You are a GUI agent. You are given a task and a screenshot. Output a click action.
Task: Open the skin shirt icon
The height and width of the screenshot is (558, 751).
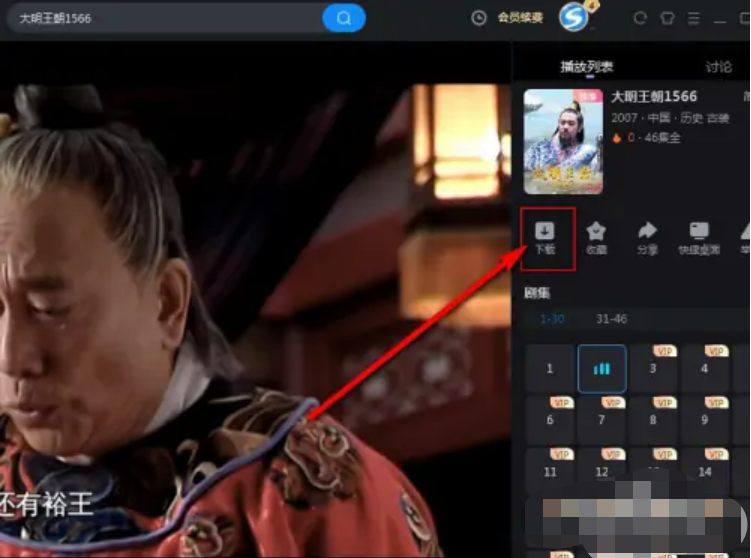tap(668, 18)
